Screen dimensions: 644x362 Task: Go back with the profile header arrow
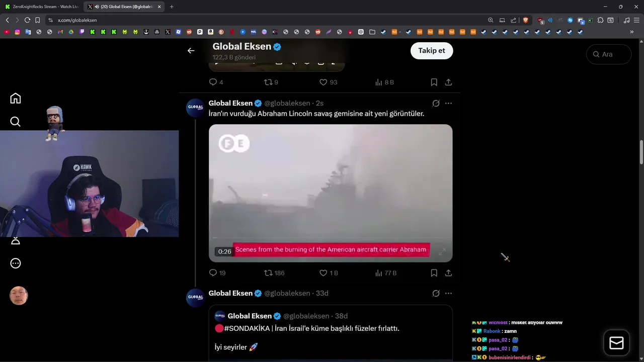191,50
